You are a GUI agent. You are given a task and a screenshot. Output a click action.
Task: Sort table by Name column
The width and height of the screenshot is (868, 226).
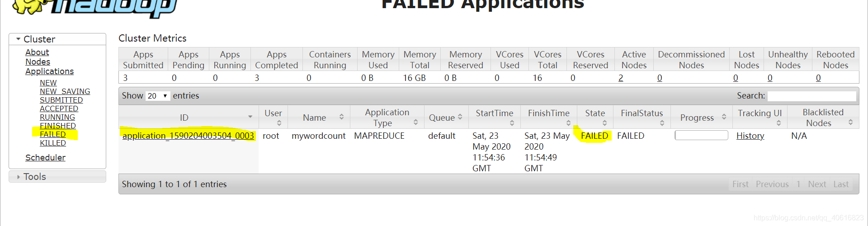coord(319,118)
